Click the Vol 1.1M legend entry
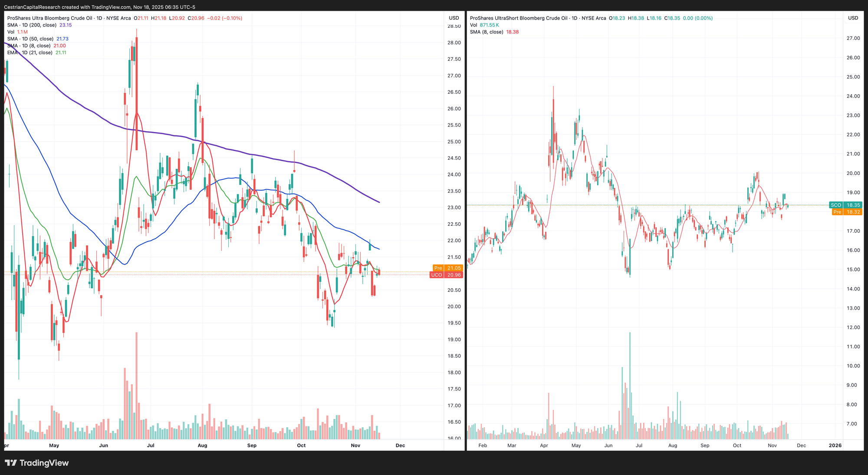The width and height of the screenshot is (868, 475). tap(17, 32)
